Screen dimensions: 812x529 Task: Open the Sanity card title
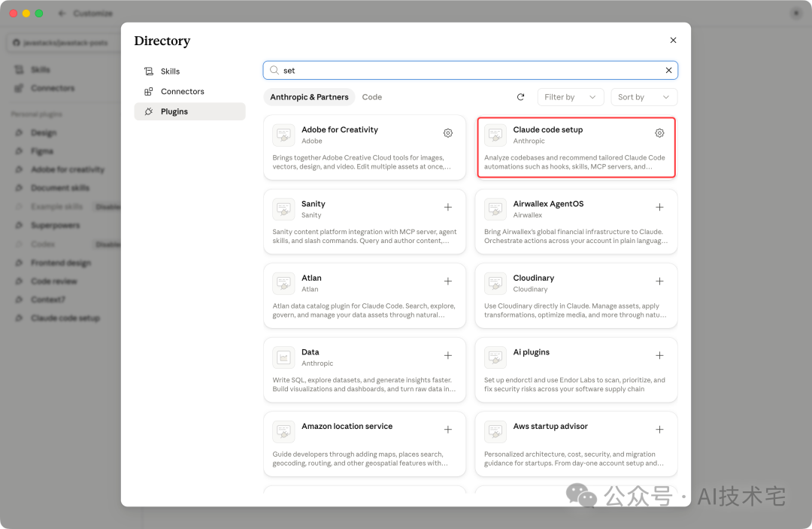(314, 204)
